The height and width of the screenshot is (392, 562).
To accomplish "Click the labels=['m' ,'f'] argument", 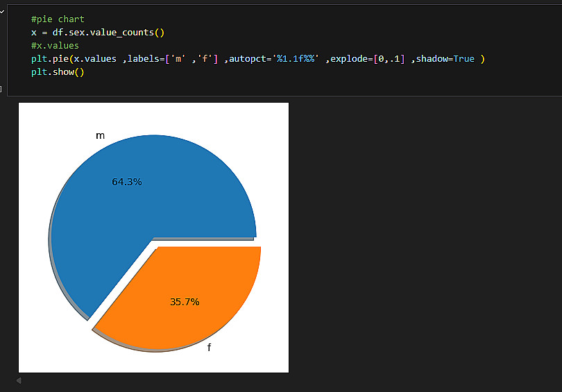I will (x=172, y=59).
